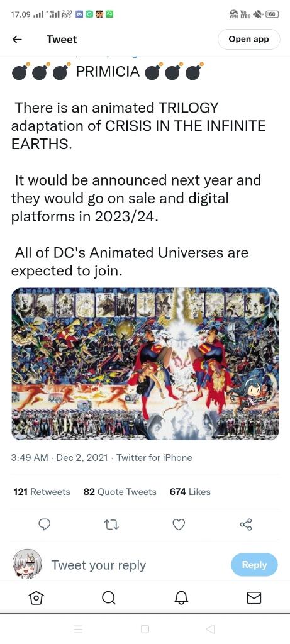Image resolution: width=290 pixels, height=644 pixels.
Task: Open the Crisis on Infinite Earths image
Action: pyautogui.click(x=145, y=364)
